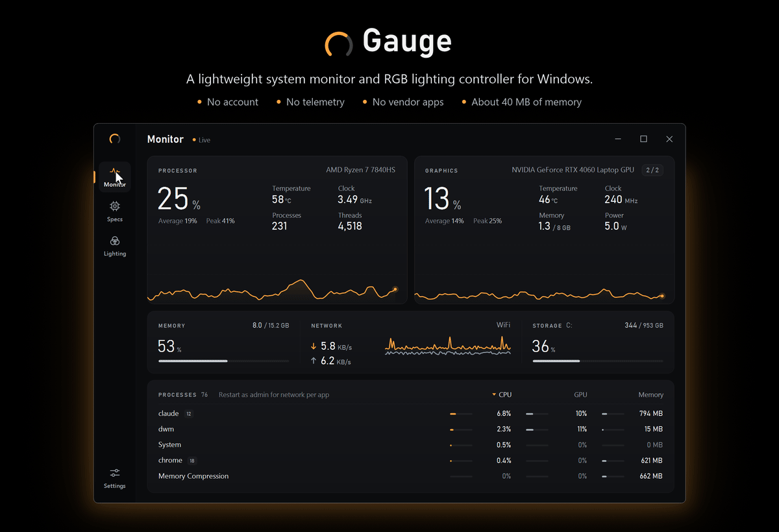779x532 pixels.
Task: Click the large Gauge logo icon in header
Action: pos(339,43)
